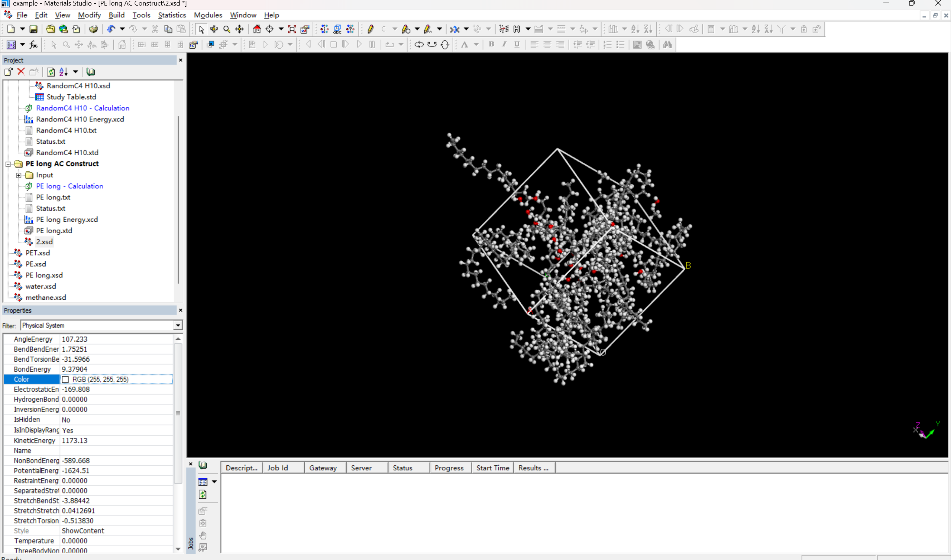Open the Physical System filter dropdown
This screenshot has width=951, height=560.
pos(178,325)
